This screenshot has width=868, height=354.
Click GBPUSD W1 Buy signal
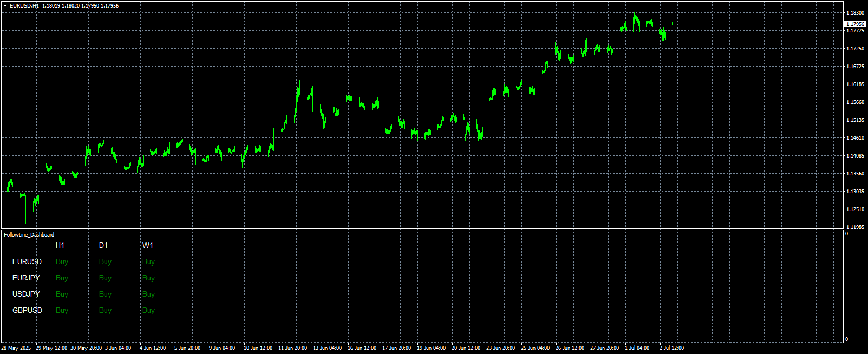pyautogui.click(x=148, y=311)
